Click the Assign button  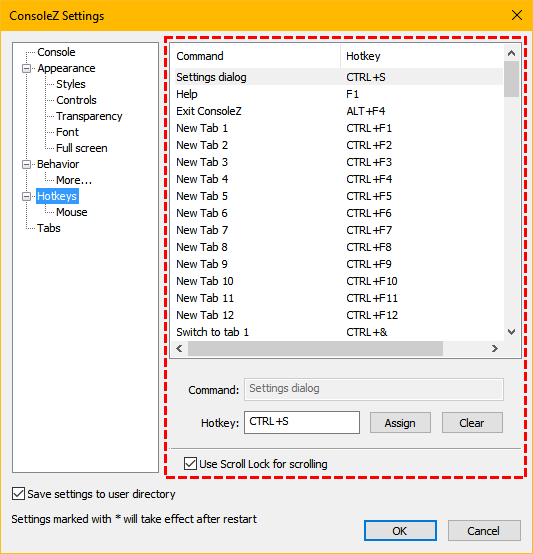(x=400, y=423)
